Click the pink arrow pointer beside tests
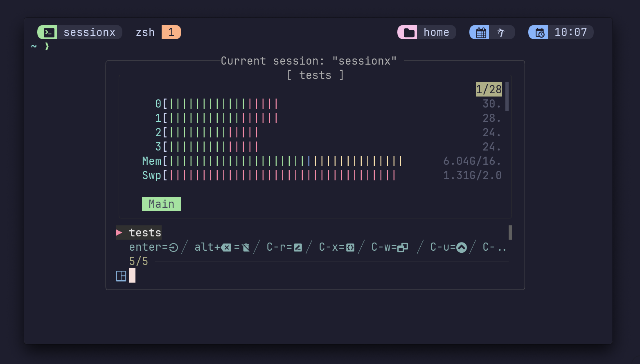Viewport: 640px width, 364px height. point(119,233)
